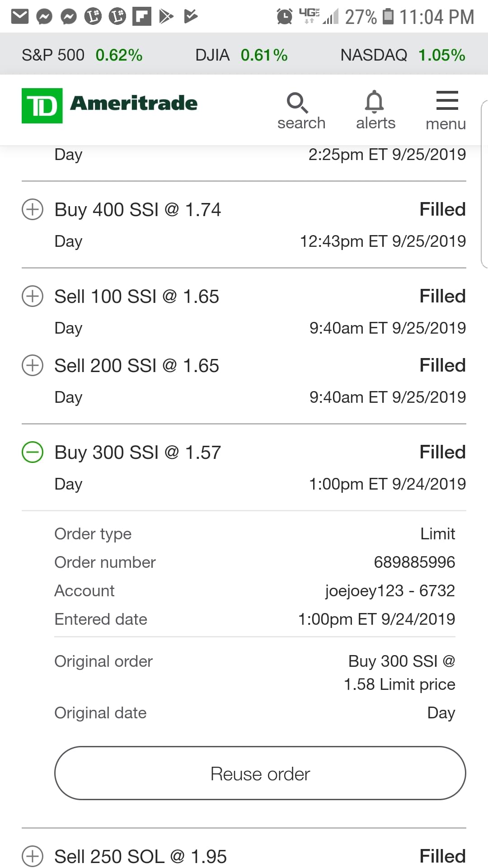Screen dimensions: 488x868
Task: Tap the DJIA index ticker
Action: [241, 55]
